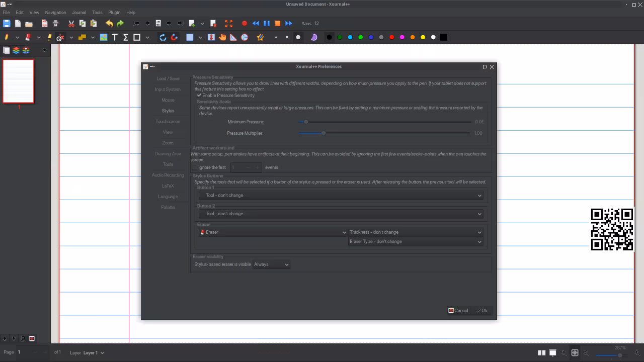The width and height of the screenshot is (644, 362).
Task: Toggle the setsquare ruler tool
Action: [233, 37]
